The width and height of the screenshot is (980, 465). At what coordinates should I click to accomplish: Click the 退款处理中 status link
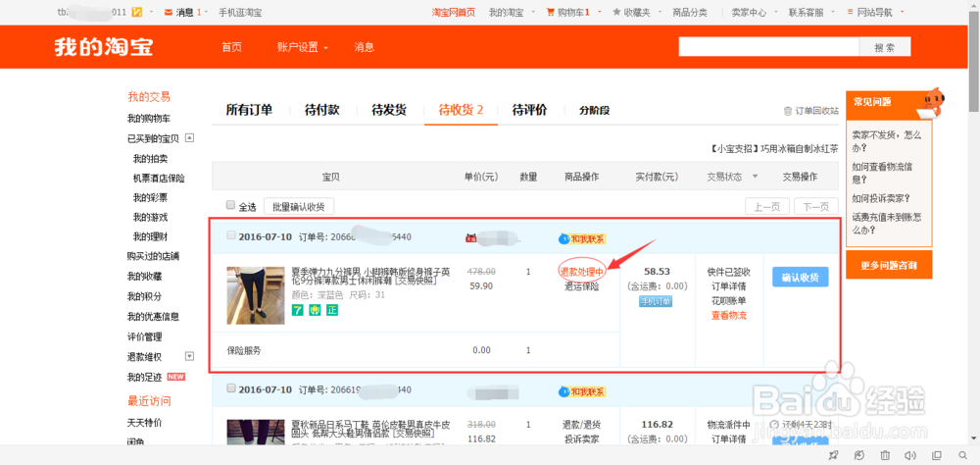coord(582,272)
